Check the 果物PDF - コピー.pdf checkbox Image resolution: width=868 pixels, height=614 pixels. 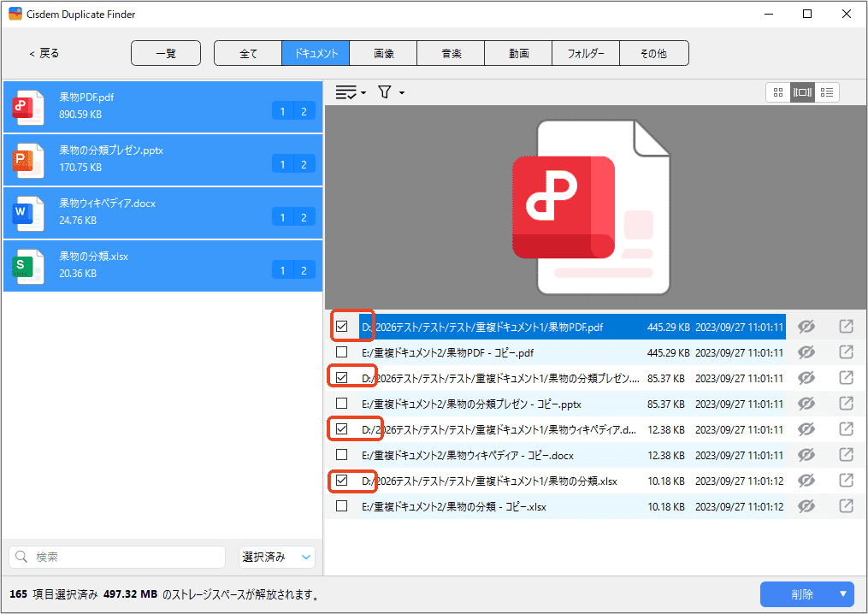tap(342, 352)
